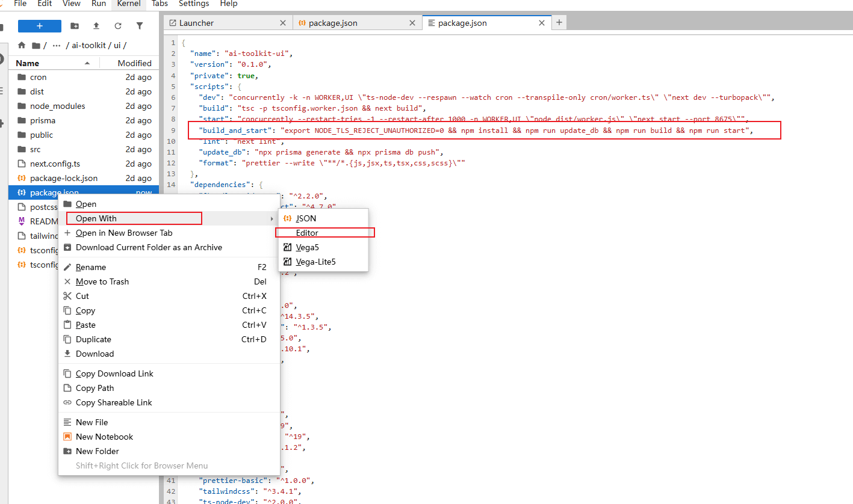Click the "name": "ai-toolkit-ui" line
This screenshot has width=853, height=504.
click(241, 54)
